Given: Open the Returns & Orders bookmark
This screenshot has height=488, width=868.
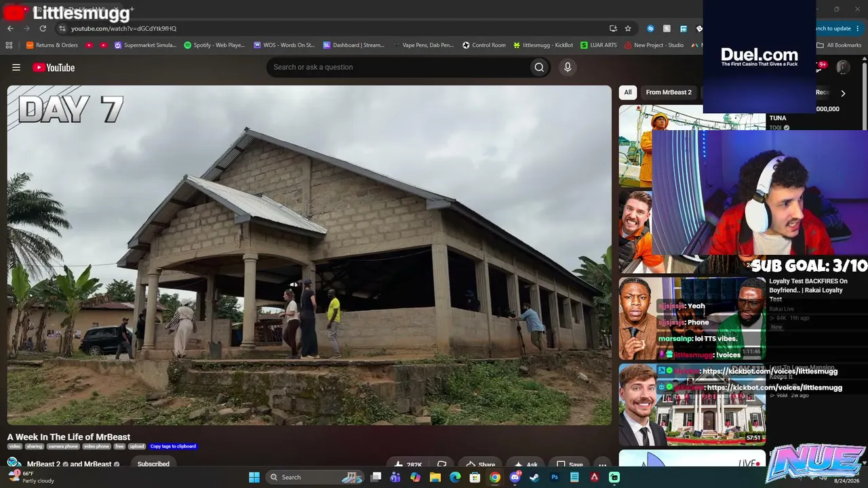Looking at the screenshot, I should pyautogui.click(x=52, y=45).
